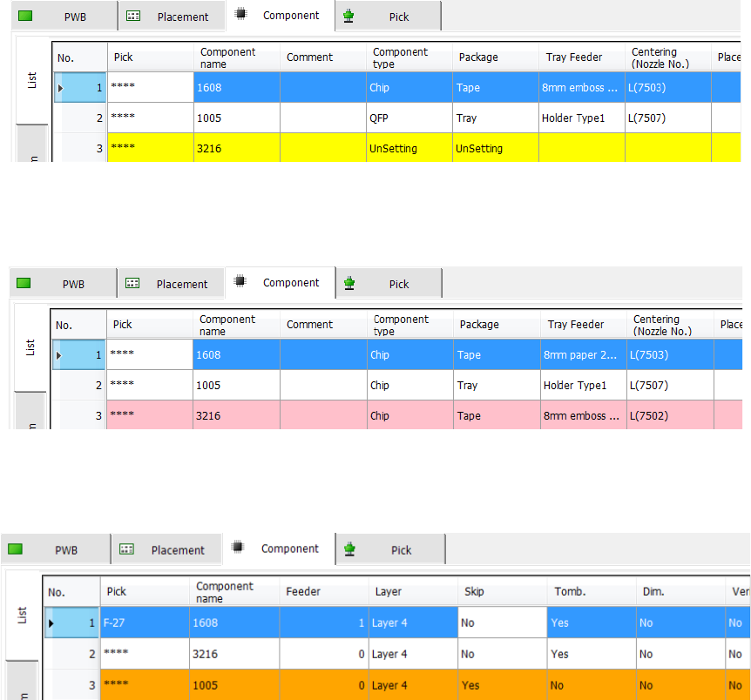Select row number 3 in the middle table
Viewport: 751px width, 700px height.
coord(78,415)
